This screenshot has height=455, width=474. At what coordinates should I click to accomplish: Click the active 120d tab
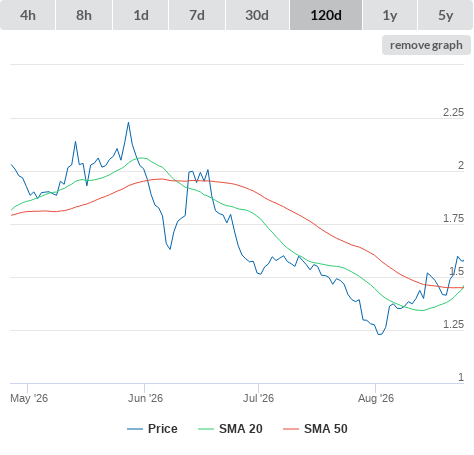coord(326,15)
